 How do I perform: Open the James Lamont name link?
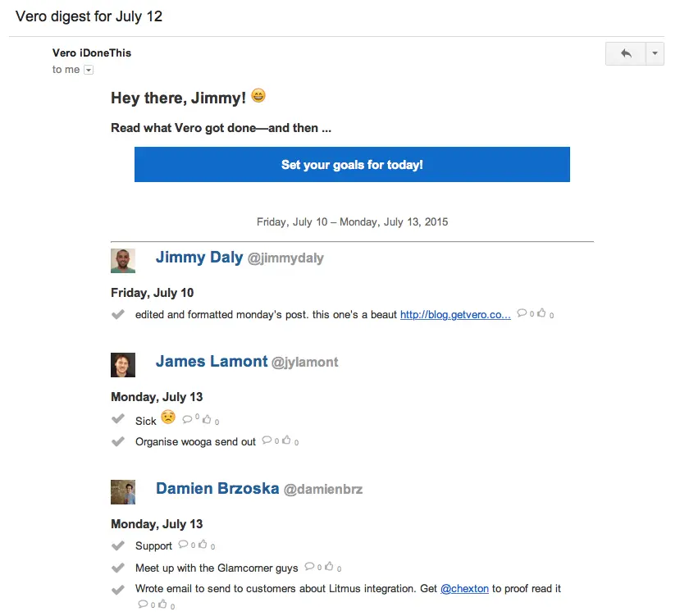212,362
